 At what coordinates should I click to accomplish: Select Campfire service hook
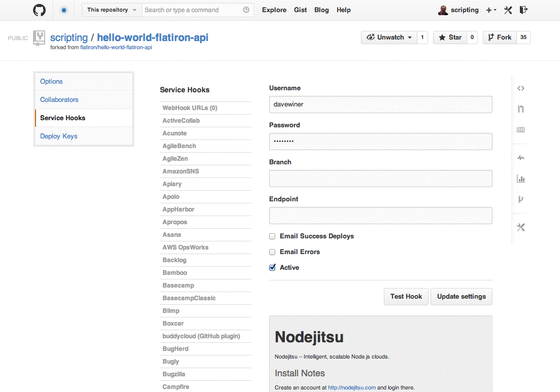click(x=206, y=386)
